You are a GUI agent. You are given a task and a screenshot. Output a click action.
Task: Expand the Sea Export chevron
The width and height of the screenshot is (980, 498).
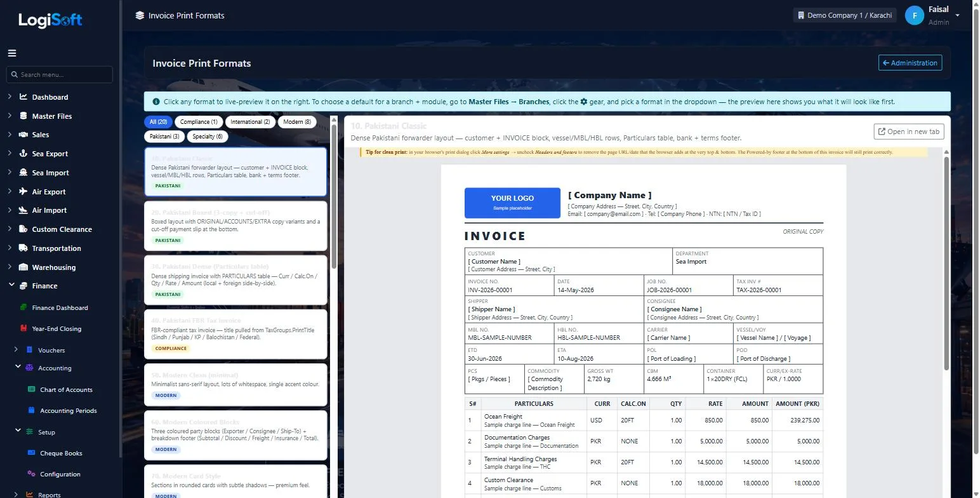tap(10, 154)
